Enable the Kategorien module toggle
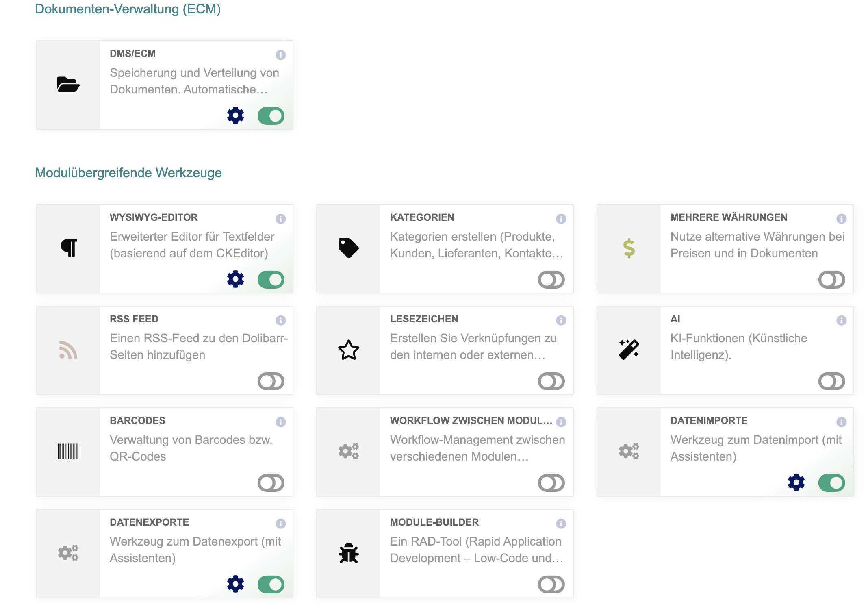 551,280
